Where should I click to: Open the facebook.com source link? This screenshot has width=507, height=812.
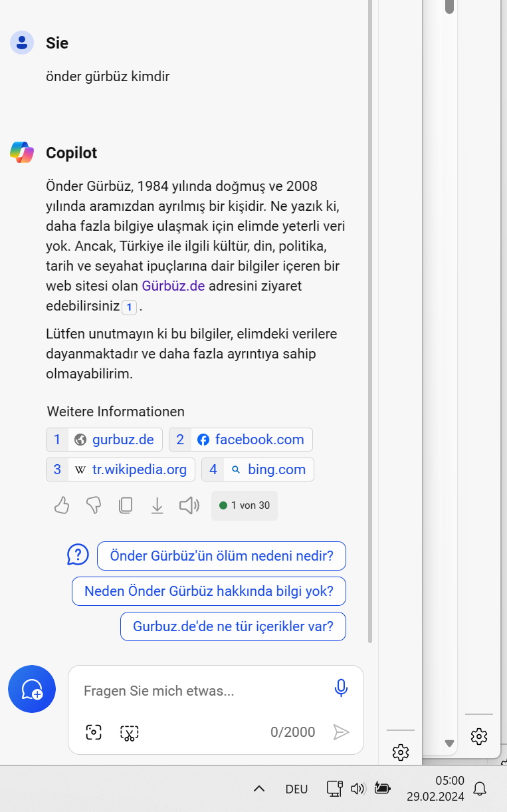point(241,440)
